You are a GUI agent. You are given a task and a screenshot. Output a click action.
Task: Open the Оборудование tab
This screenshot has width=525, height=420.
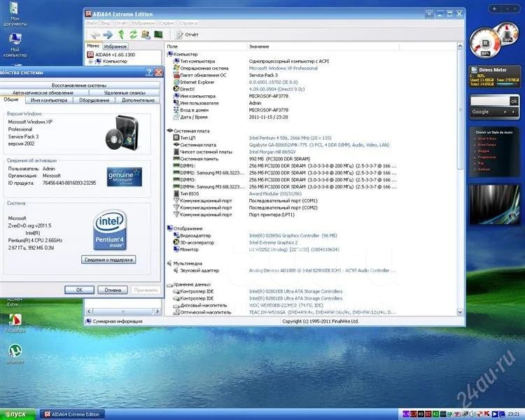coord(94,100)
